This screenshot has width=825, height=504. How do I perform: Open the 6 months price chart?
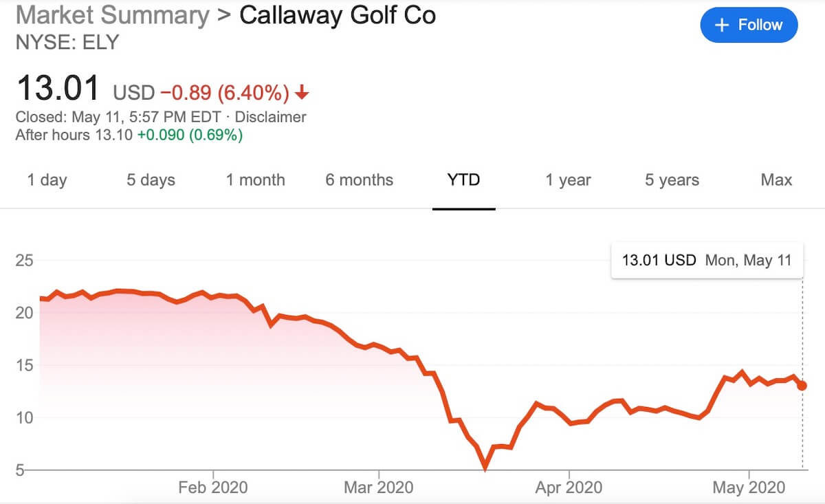pos(359,180)
